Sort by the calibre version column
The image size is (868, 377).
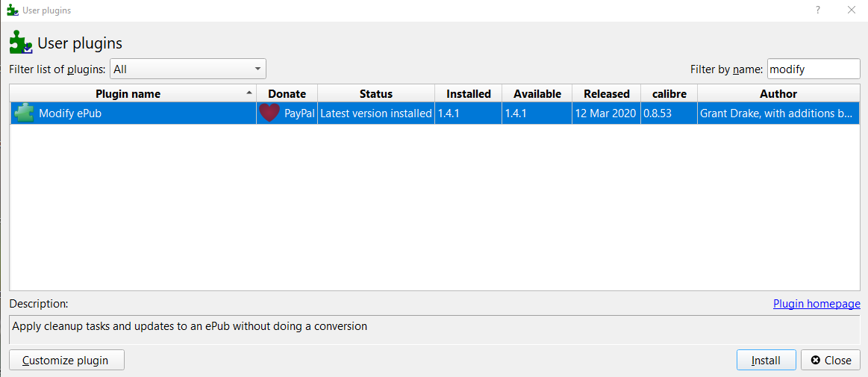(669, 93)
